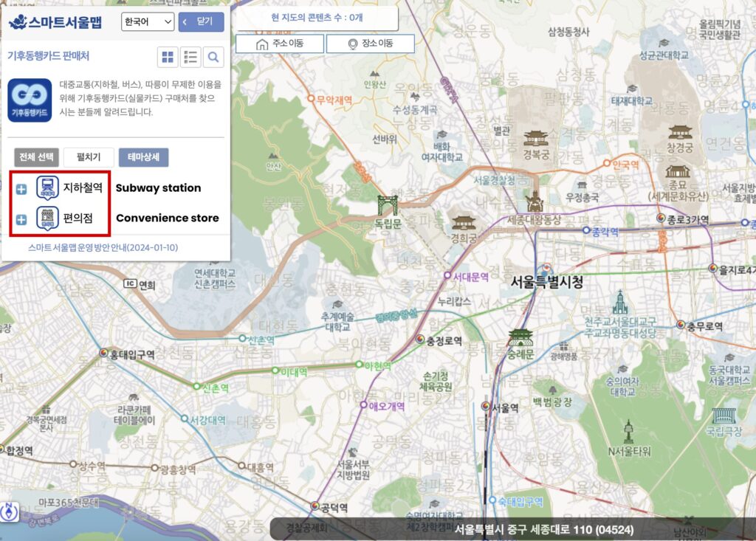Open the 테마상세 button

pyautogui.click(x=144, y=157)
